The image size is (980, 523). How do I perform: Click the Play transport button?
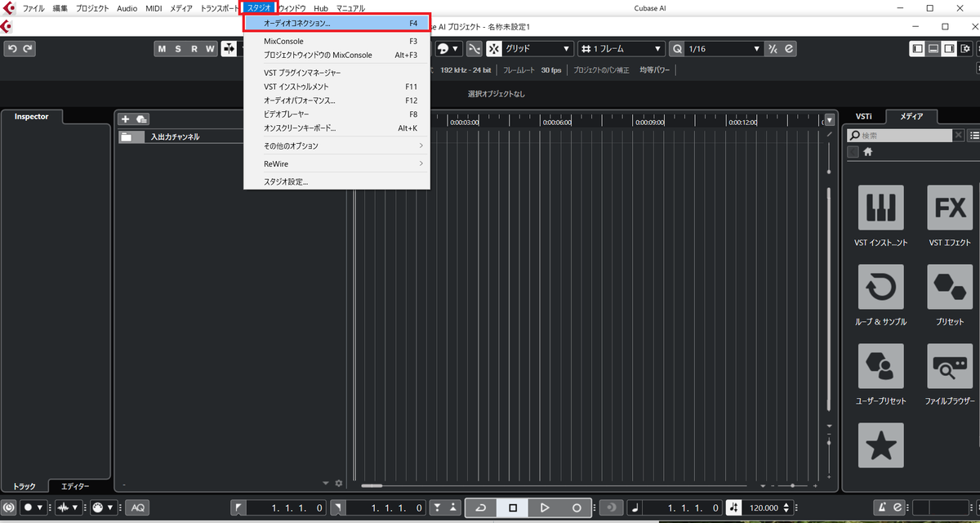545,507
